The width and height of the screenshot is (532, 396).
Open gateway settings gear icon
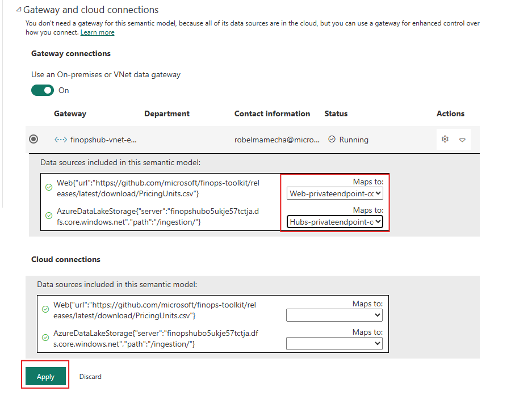pyautogui.click(x=445, y=140)
